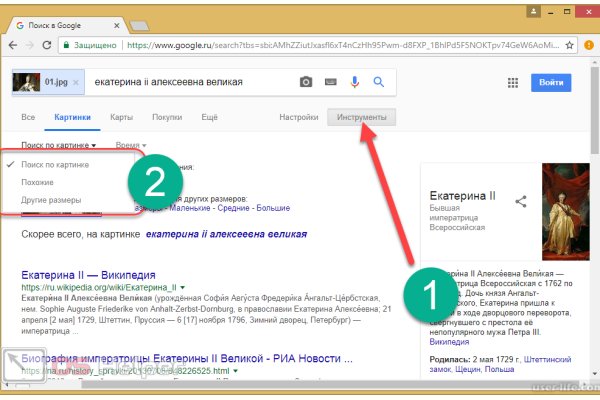Viewport: 600px width, 400px height.
Task: Select Другие размеры in dropdown menu
Action: pyautogui.click(x=51, y=200)
